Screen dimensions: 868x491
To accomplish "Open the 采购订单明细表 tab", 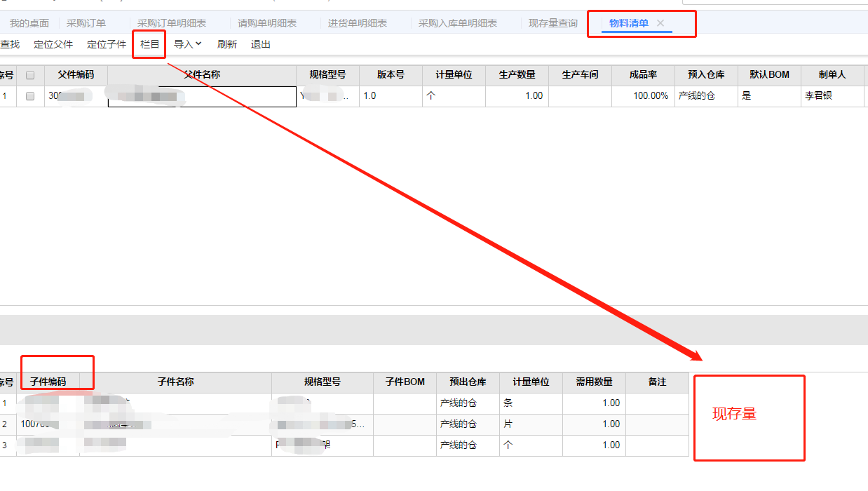I will (172, 23).
